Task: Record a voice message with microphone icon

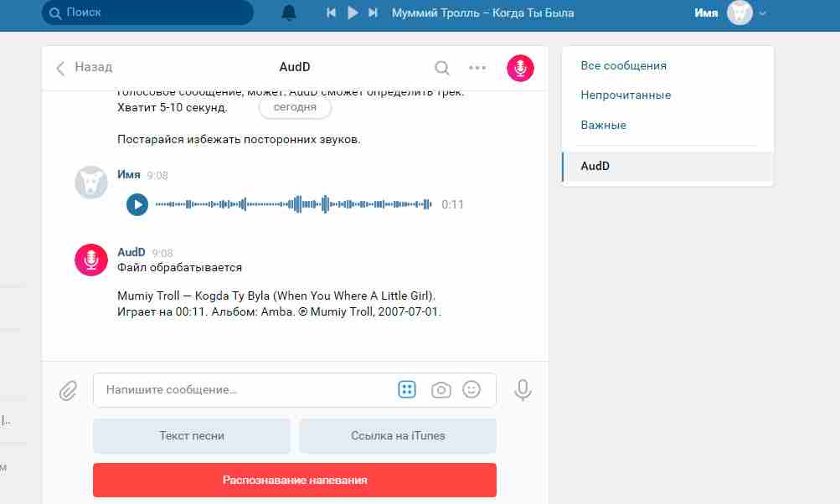Action: (x=523, y=390)
